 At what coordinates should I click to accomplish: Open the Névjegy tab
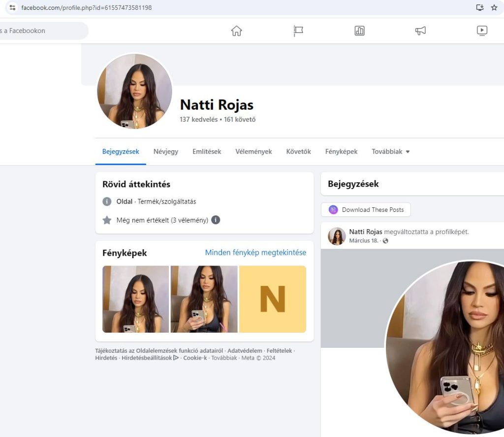[x=166, y=152]
